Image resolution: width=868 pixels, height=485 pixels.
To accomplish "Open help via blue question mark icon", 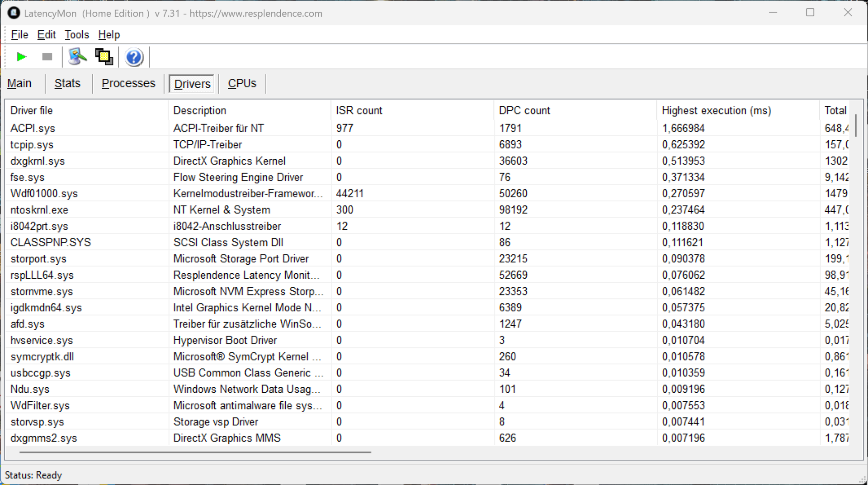I will point(134,57).
